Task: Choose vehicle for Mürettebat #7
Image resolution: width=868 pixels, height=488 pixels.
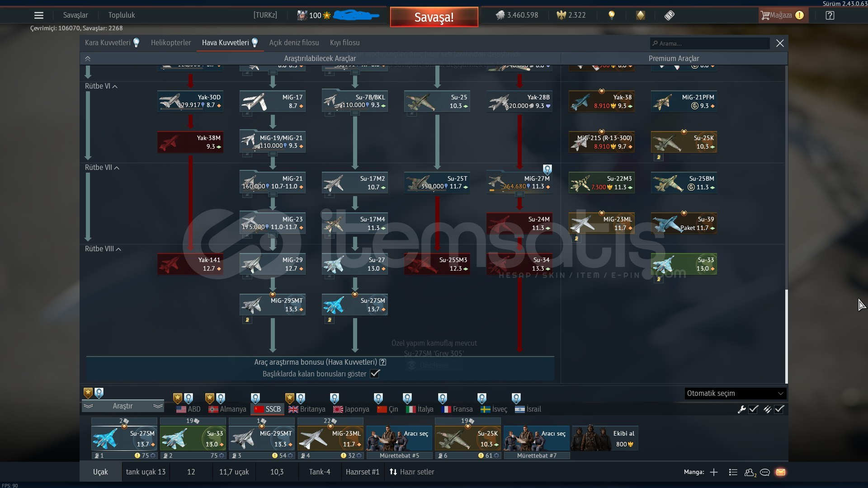Action: [537, 438]
